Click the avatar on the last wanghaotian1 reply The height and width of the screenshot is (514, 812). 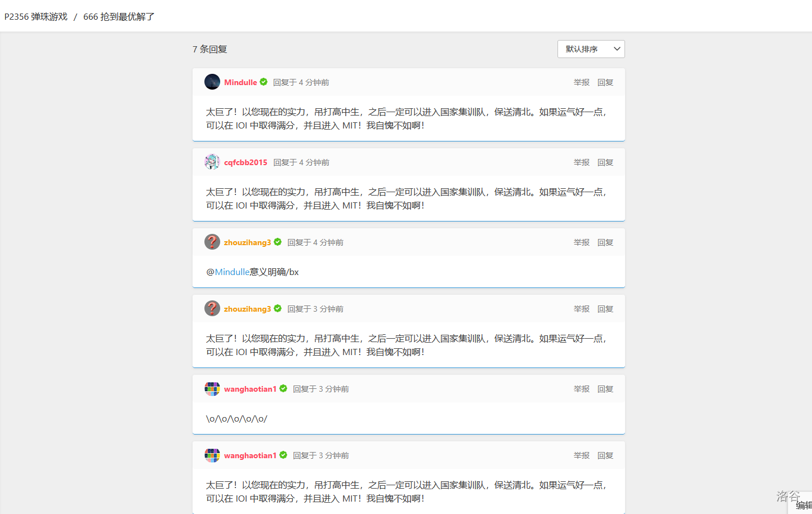coord(212,455)
